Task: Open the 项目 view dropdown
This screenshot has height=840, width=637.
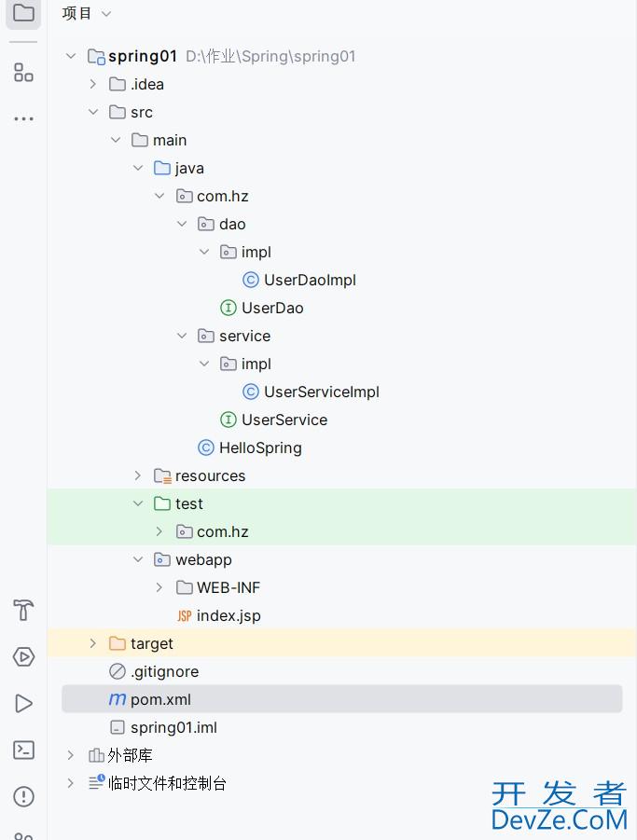Action: pos(87,14)
